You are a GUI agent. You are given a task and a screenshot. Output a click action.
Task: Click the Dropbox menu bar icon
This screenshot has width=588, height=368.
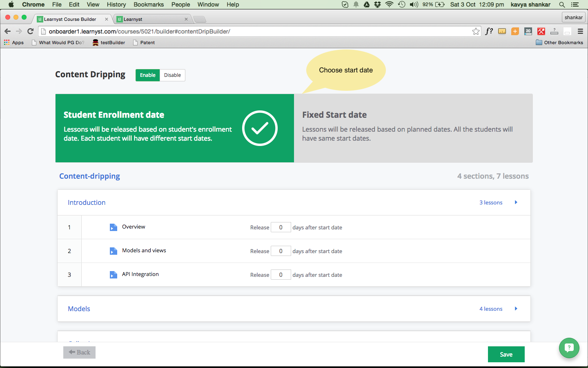pyautogui.click(x=377, y=4)
